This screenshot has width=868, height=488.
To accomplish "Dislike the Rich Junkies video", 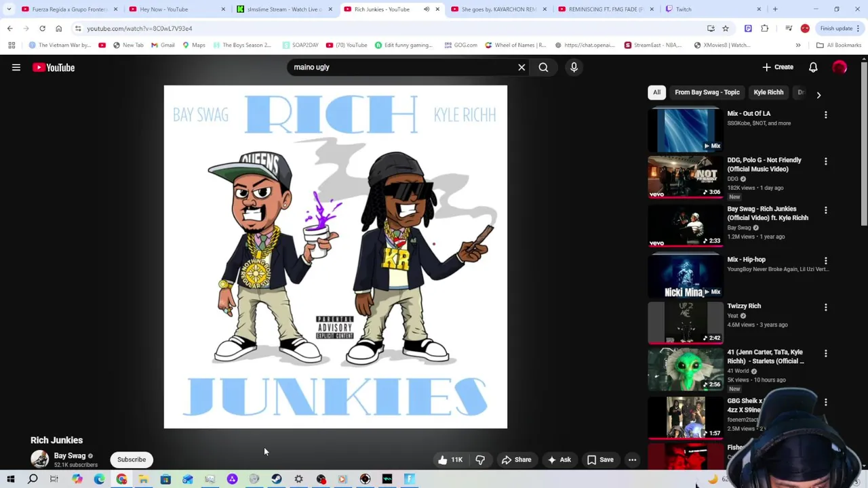I will pyautogui.click(x=480, y=460).
